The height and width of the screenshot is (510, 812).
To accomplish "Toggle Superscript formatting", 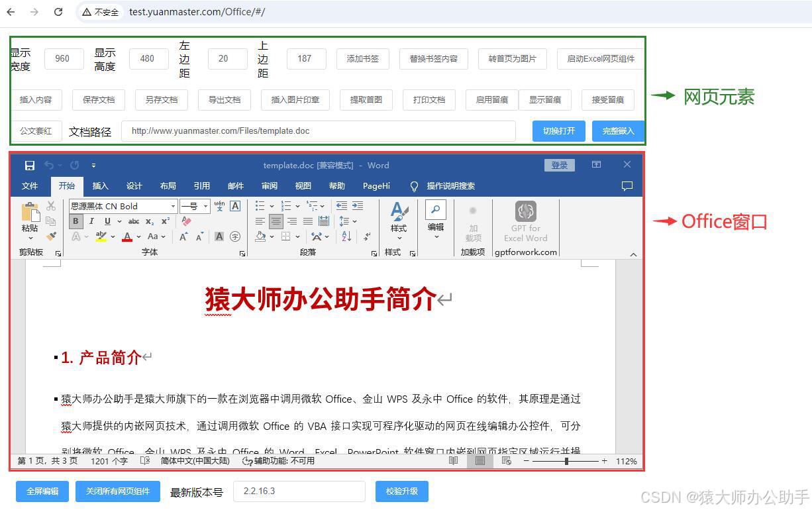I will click(x=166, y=221).
